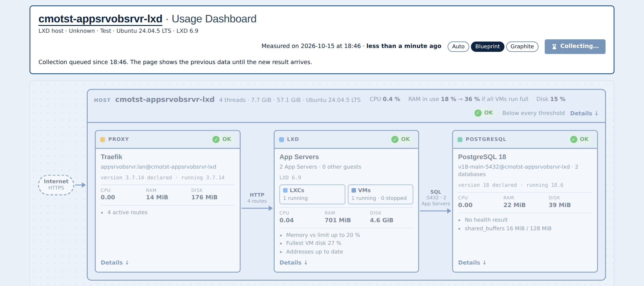Open the cmotst-appsrvobsrvr-lxd title link
644x286 pixels.
coord(100,19)
